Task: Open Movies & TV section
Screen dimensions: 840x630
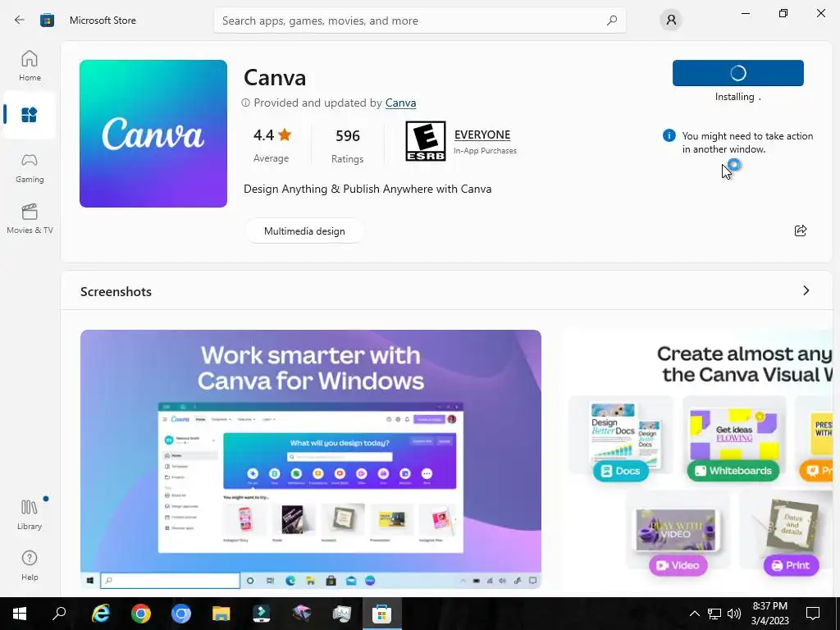Action: [30, 219]
